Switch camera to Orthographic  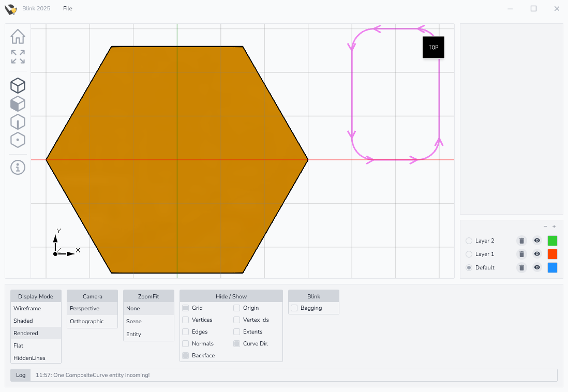pos(87,321)
